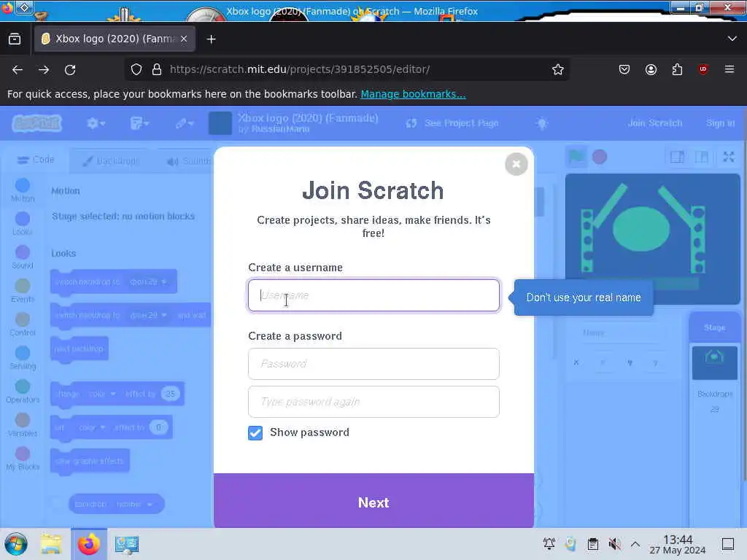Select the Control block category
Viewport: 747px width, 560px height.
pyautogui.click(x=23, y=324)
